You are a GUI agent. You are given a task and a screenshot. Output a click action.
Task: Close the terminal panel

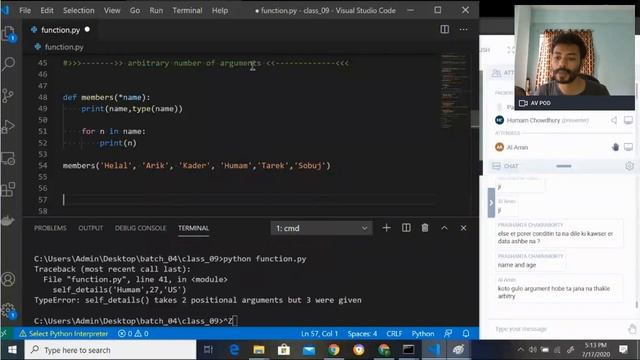pyautogui.click(x=463, y=228)
